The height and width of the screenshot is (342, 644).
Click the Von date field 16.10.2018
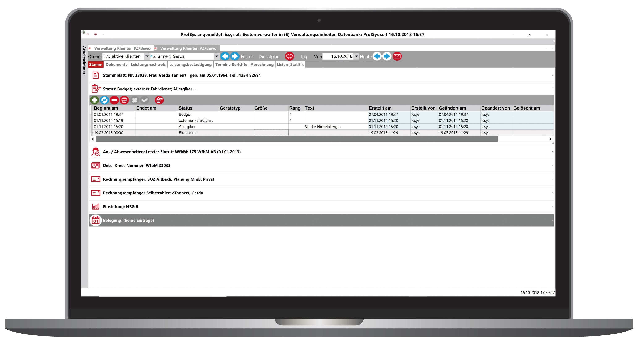coord(338,56)
